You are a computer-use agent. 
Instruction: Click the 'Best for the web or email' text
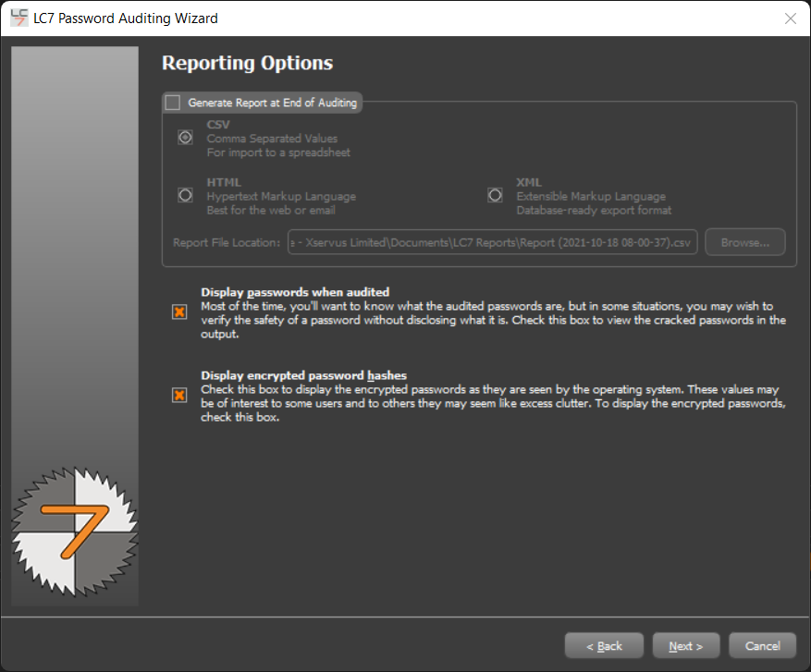coord(271,211)
